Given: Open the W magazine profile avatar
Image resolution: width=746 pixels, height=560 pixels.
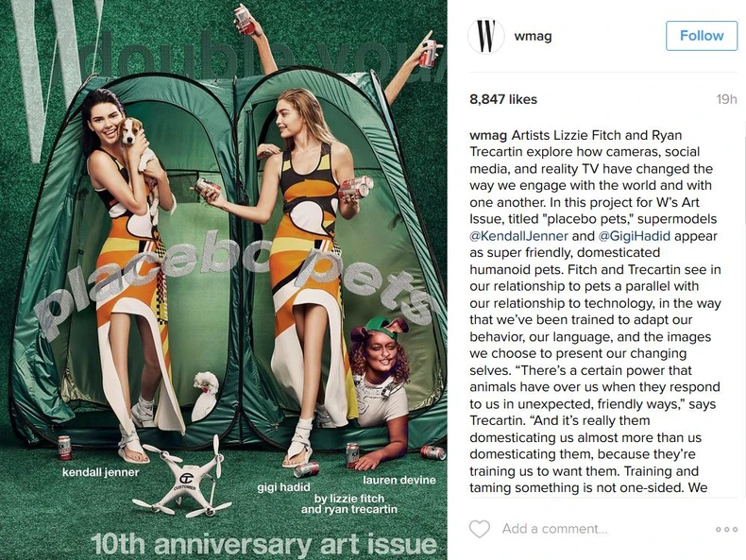Looking at the screenshot, I should coord(485,36).
